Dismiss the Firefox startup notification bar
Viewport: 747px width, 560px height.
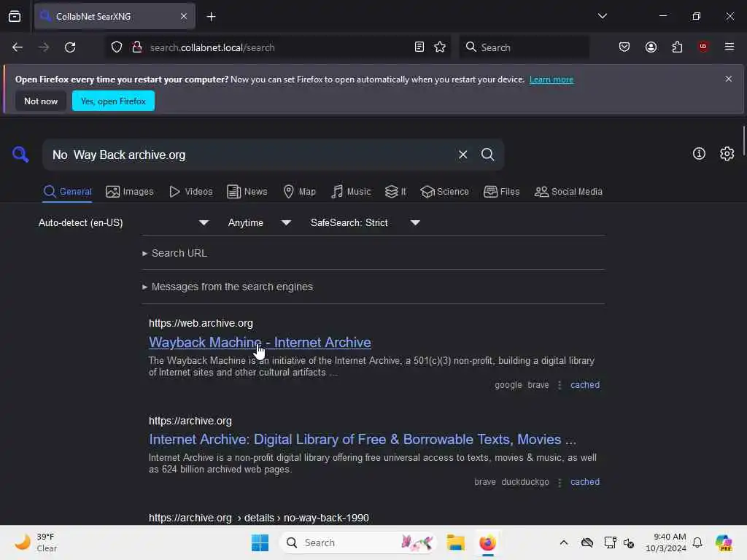click(729, 79)
